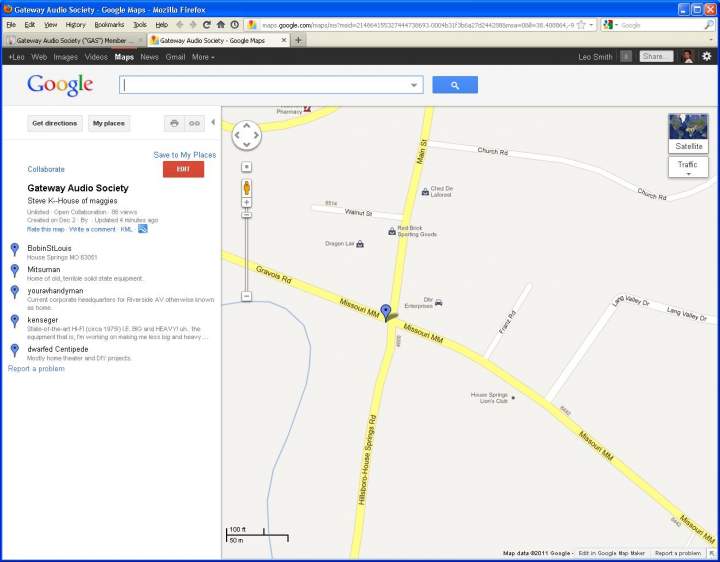
Task: Click Write a comment link
Action: click(x=92, y=229)
